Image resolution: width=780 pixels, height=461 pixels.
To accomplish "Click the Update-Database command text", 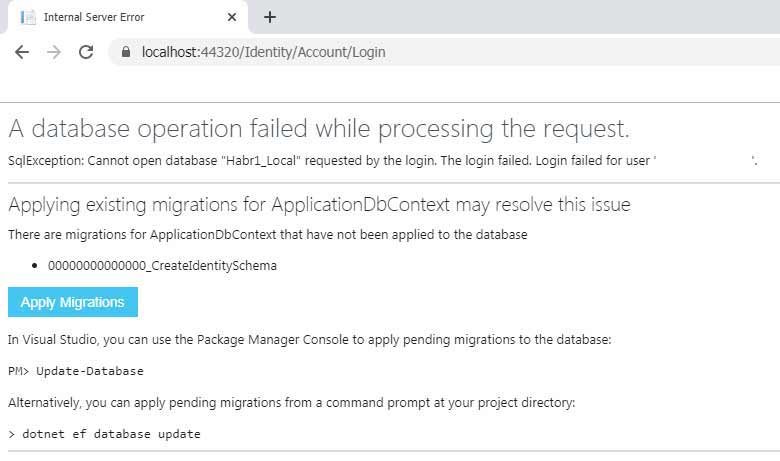I will pyautogui.click(x=89, y=371).
